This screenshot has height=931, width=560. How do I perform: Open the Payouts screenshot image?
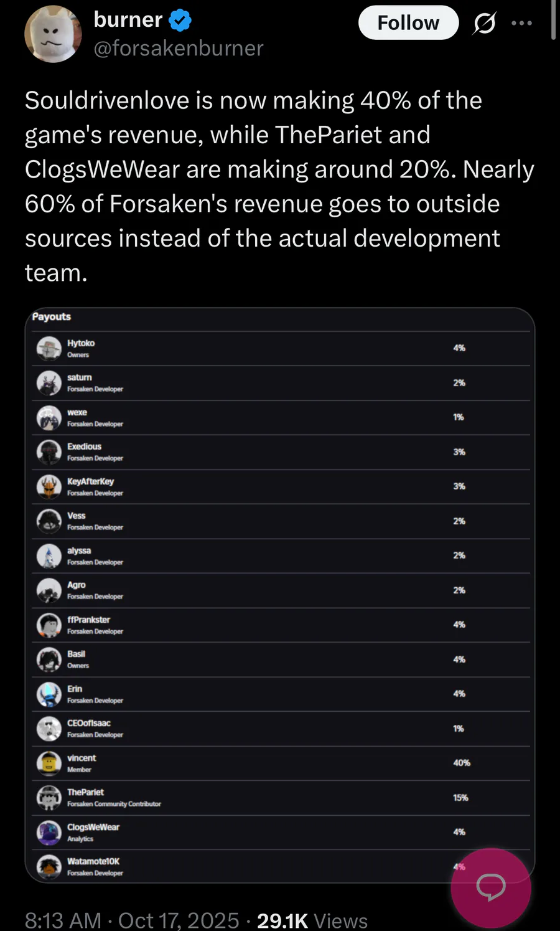(280, 595)
